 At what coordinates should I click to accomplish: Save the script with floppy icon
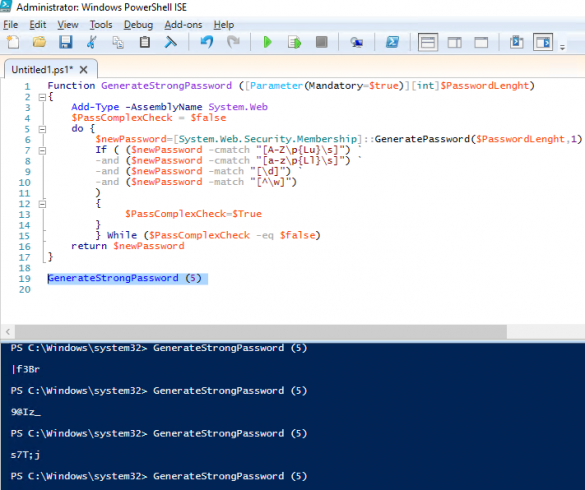click(x=66, y=42)
